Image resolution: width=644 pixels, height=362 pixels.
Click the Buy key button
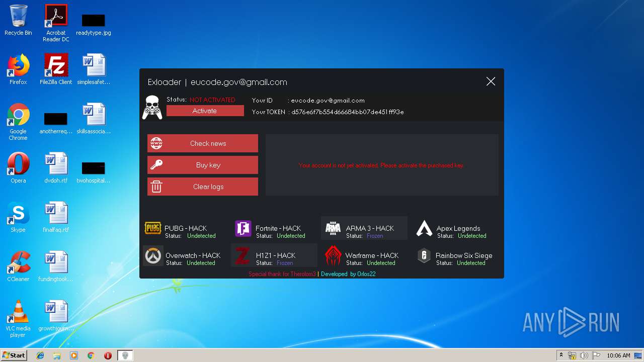pyautogui.click(x=203, y=165)
